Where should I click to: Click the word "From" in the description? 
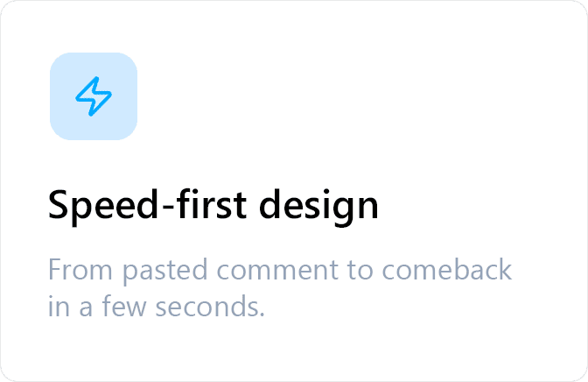pos(80,270)
